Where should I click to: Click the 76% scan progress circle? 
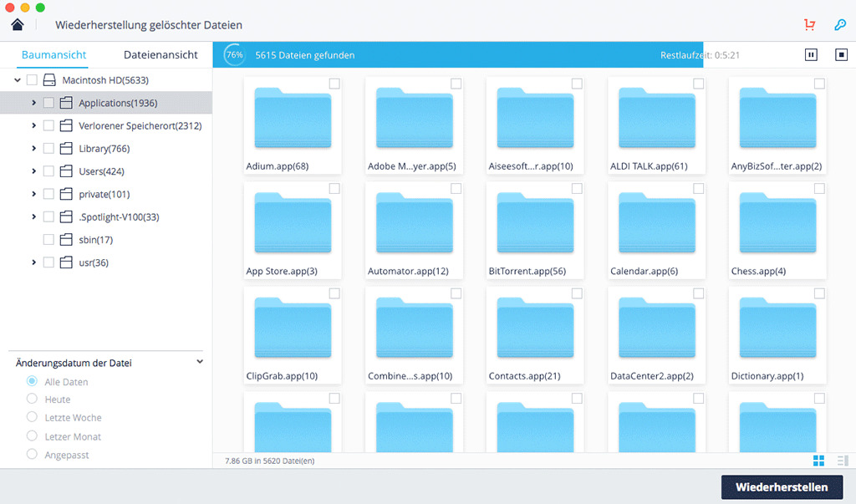(235, 54)
